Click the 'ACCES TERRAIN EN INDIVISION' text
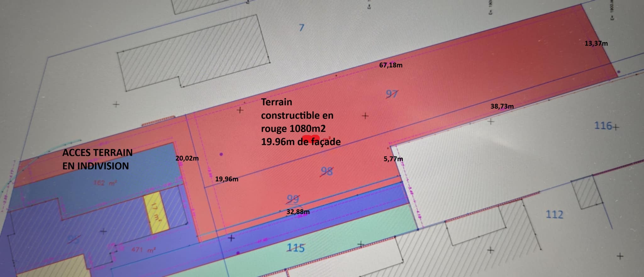 [x=97, y=159]
